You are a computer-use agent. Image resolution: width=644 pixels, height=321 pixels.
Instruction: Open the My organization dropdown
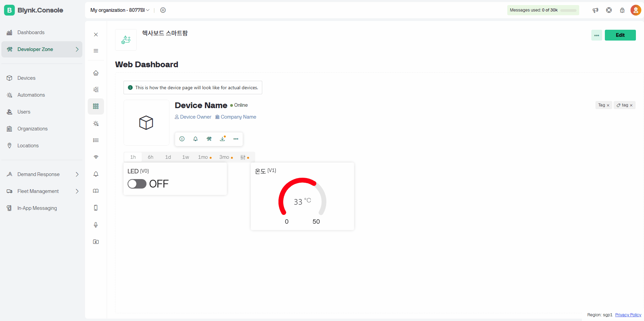coord(120,10)
